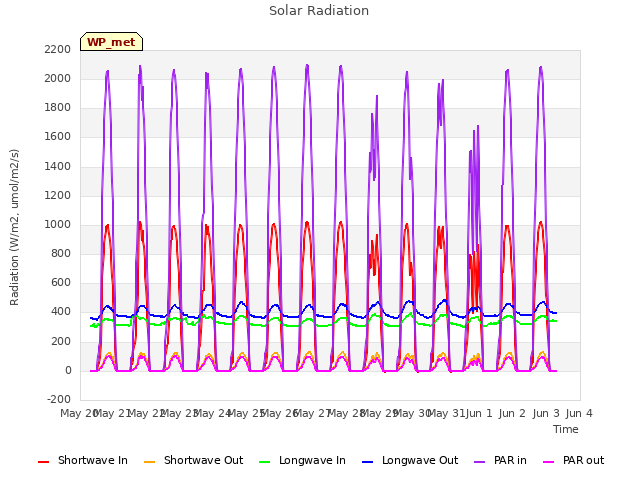
Task: Click the orange Shortwave Out legend swatch
Action: tap(150, 462)
